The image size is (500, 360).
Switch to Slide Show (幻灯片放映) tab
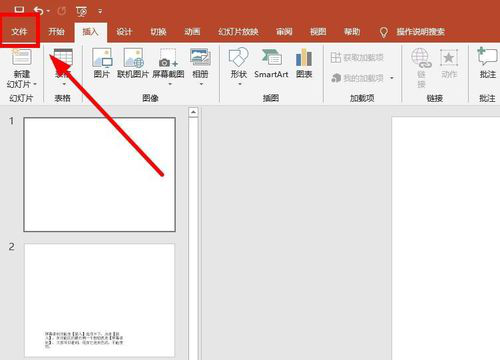point(238,32)
